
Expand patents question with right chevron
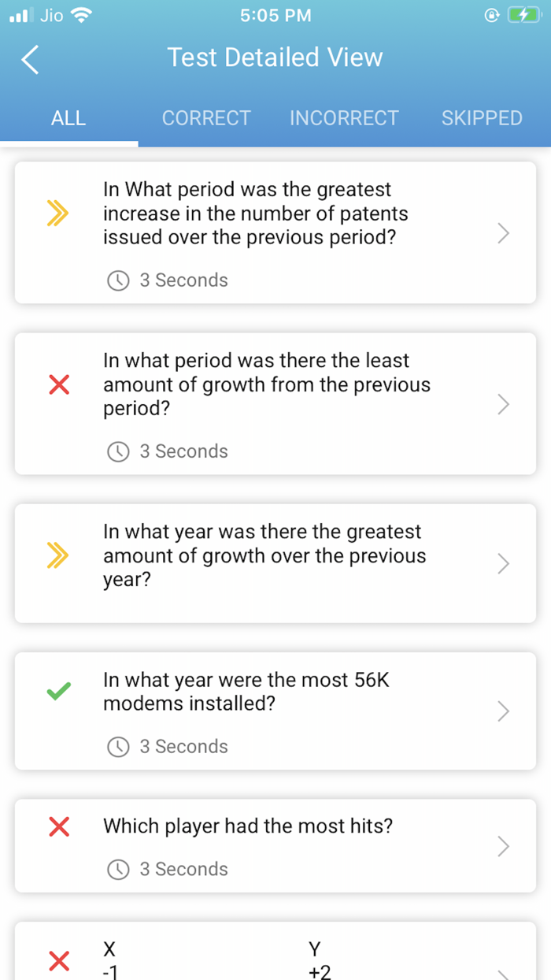click(504, 233)
